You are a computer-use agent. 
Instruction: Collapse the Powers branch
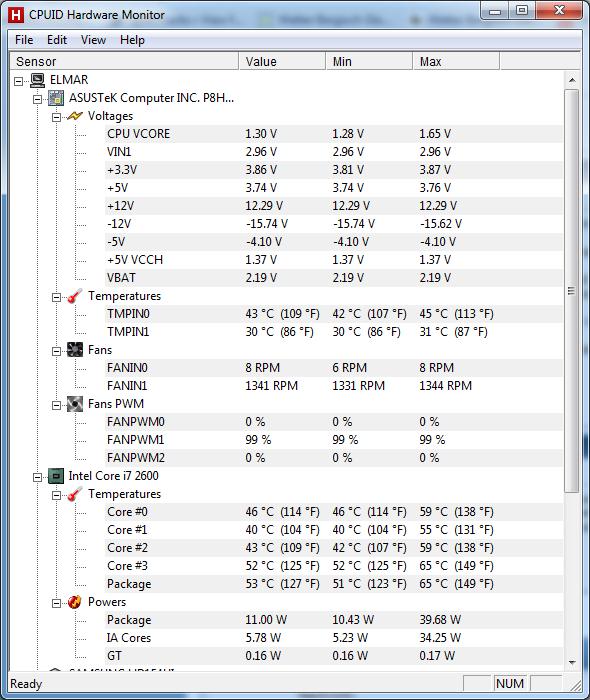(x=56, y=604)
